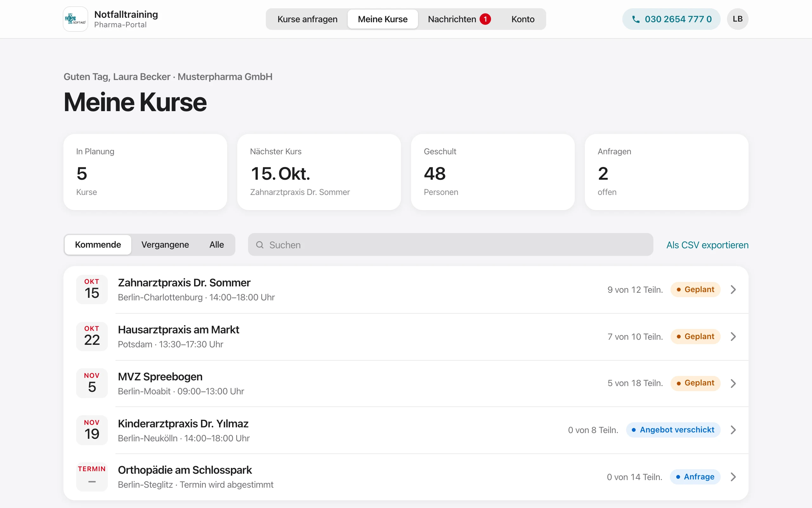Click the magnifier icon in search

pyautogui.click(x=259, y=244)
